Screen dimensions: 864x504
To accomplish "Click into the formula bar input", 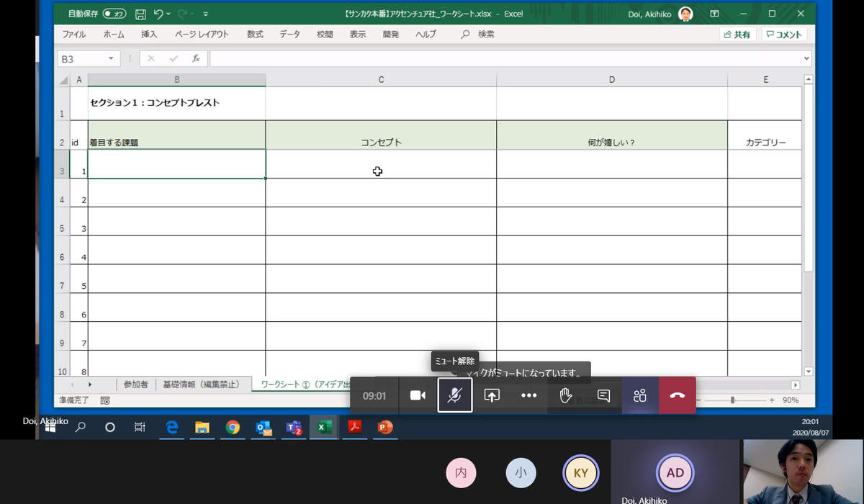I will (505, 59).
